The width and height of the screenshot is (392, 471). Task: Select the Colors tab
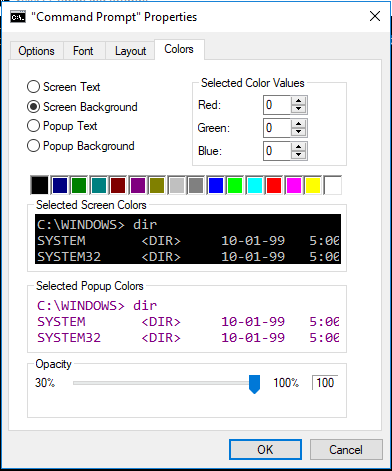click(179, 49)
